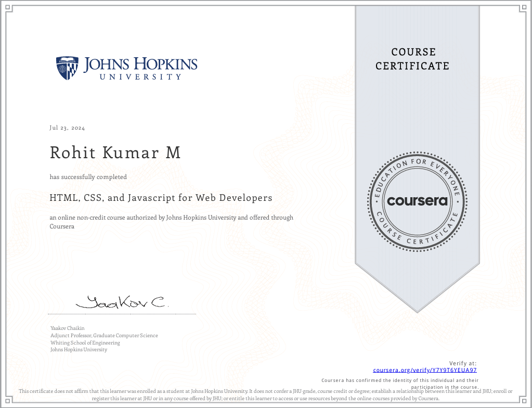Click the JOHNS HOPKINS wordmark text
Image resolution: width=532 pixels, height=408 pixels.
[140, 65]
